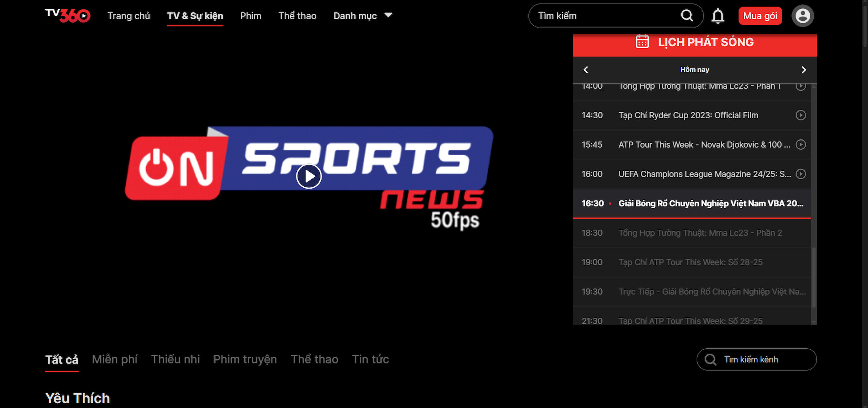
Task: Switch to the Thiếu nhi tab
Action: tap(176, 359)
